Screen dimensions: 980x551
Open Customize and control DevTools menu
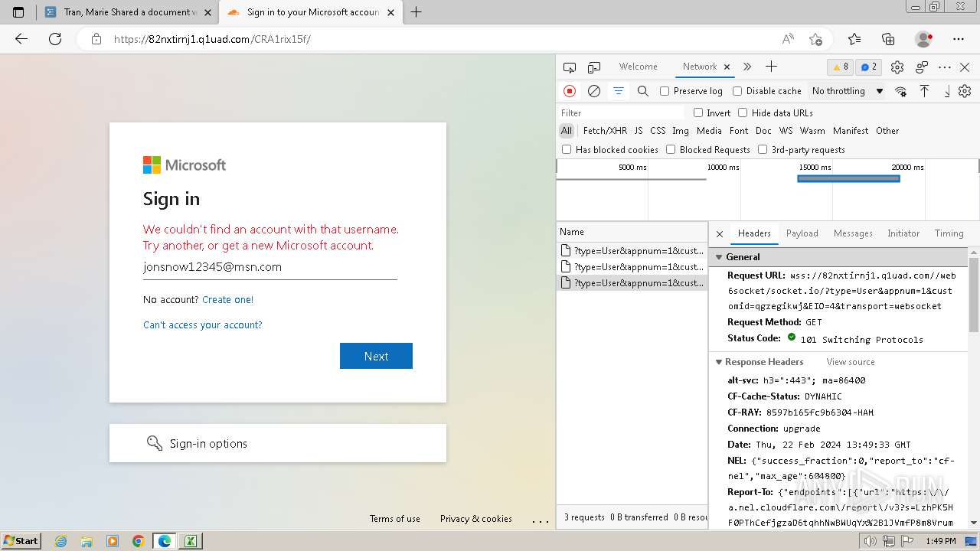(x=945, y=67)
